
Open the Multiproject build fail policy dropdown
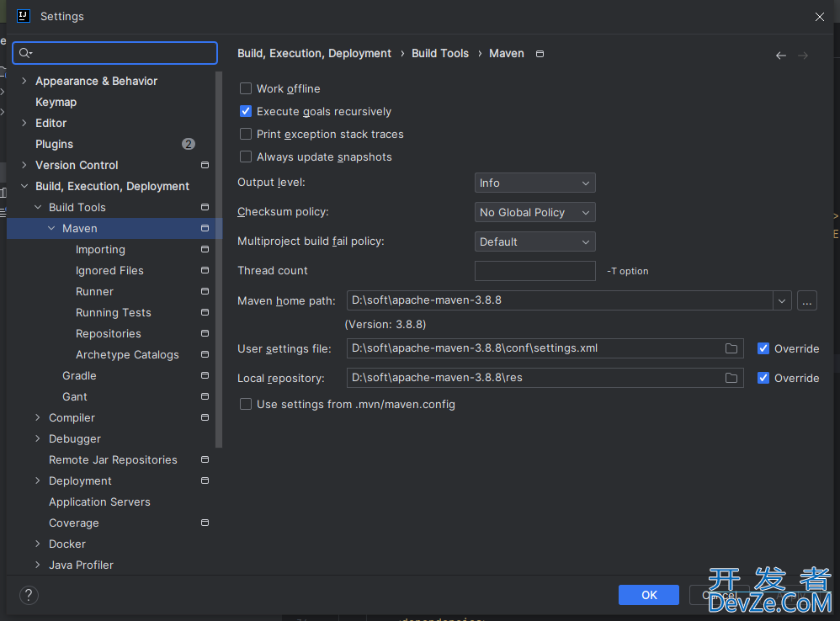click(534, 242)
